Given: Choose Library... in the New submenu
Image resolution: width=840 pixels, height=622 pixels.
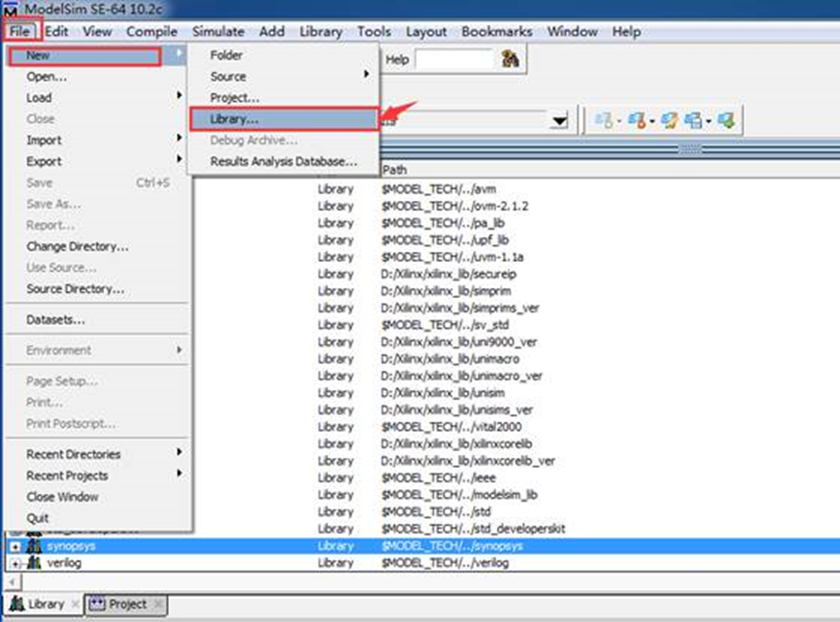Looking at the screenshot, I should click(x=283, y=118).
